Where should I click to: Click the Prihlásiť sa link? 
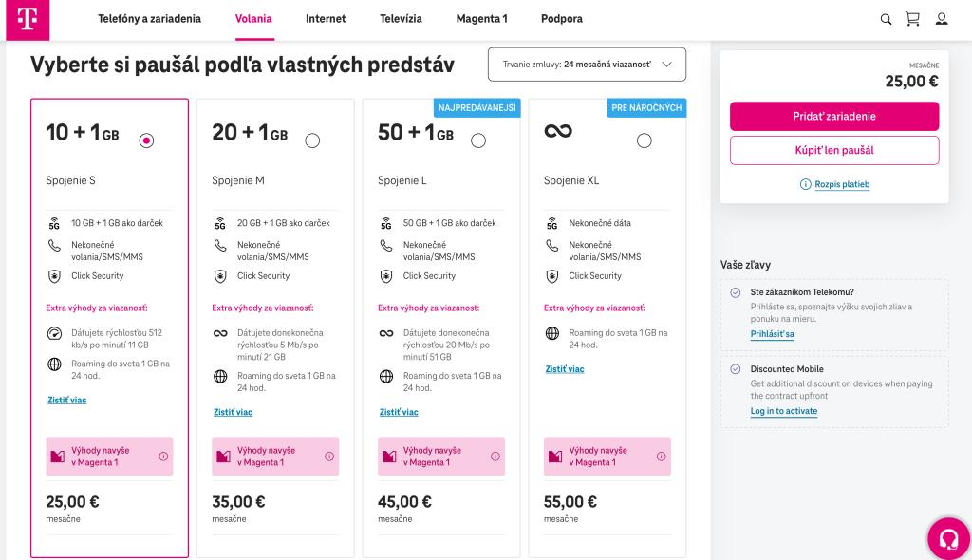772,334
